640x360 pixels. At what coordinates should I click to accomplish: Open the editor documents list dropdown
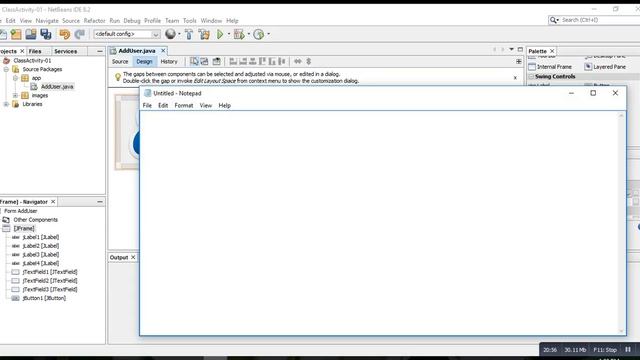[x=511, y=49]
